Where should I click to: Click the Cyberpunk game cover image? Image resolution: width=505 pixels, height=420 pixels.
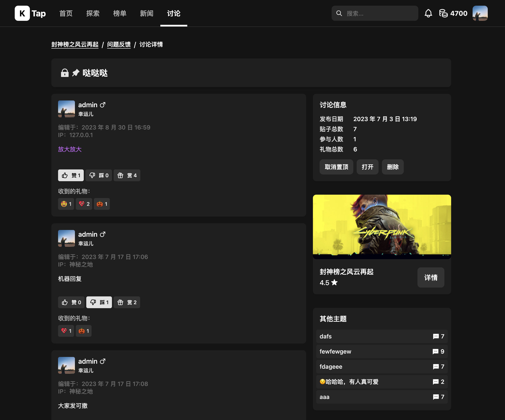coord(382,227)
